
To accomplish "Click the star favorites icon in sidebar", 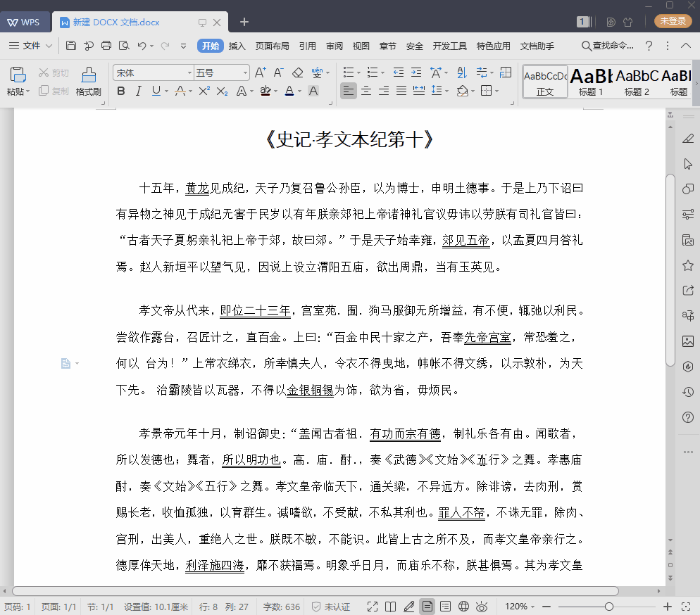I will [688, 266].
